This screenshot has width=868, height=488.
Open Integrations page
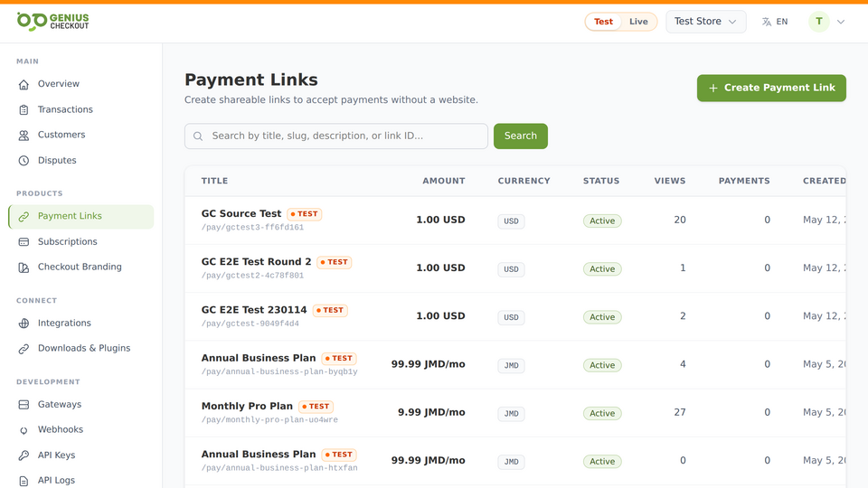click(x=80, y=324)
